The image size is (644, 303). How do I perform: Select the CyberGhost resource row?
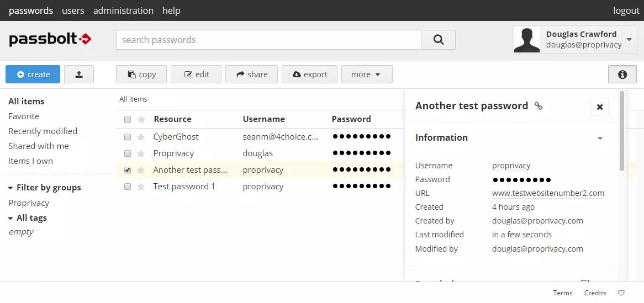[260, 137]
